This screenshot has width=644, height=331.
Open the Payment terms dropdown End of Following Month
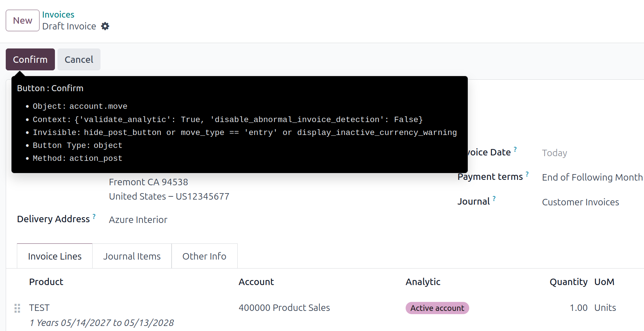point(592,177)
